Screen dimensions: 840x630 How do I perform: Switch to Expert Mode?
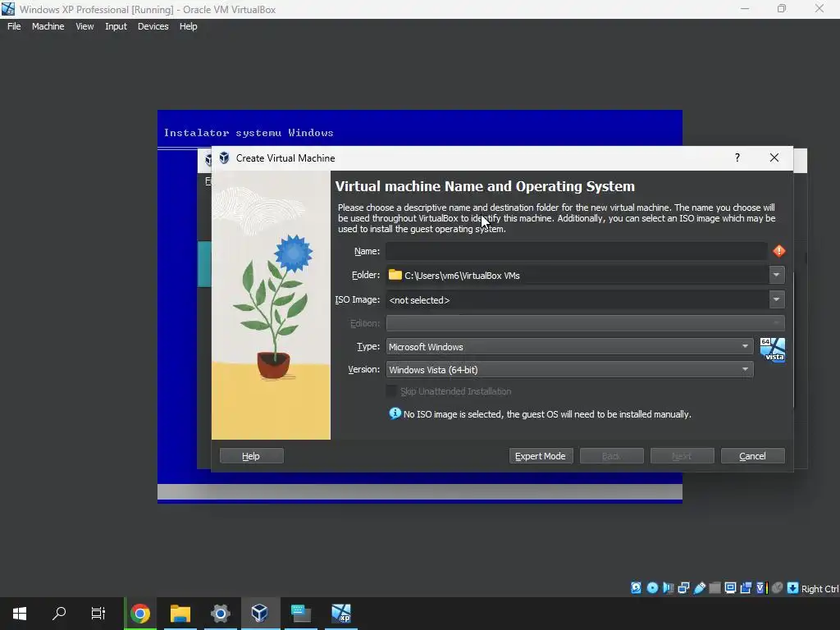pos(541,456)
